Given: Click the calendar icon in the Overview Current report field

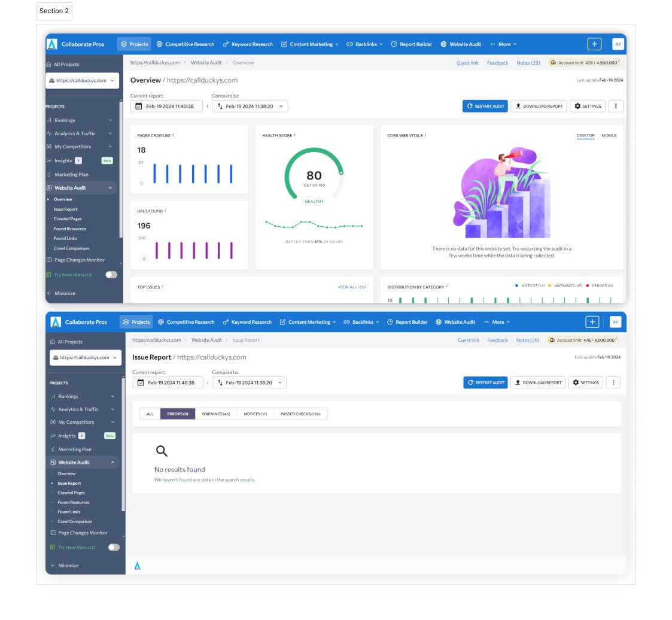Looking at the screenshot, I should [139, 106].
